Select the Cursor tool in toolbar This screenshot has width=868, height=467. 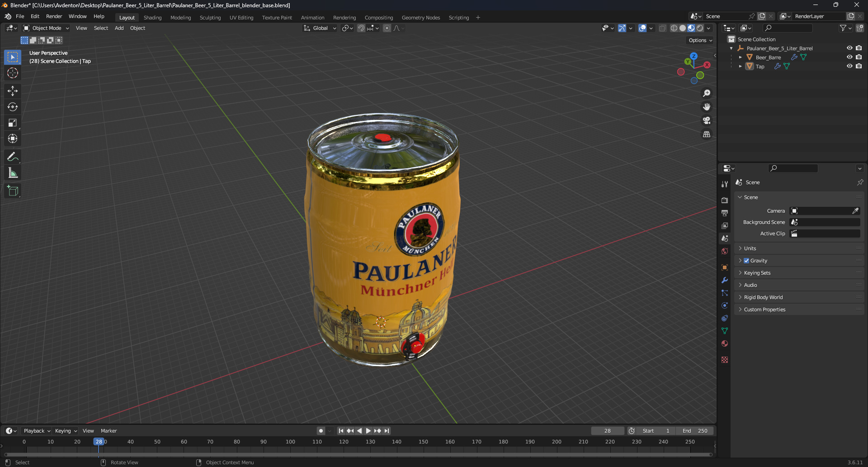[x=13, y=73]
